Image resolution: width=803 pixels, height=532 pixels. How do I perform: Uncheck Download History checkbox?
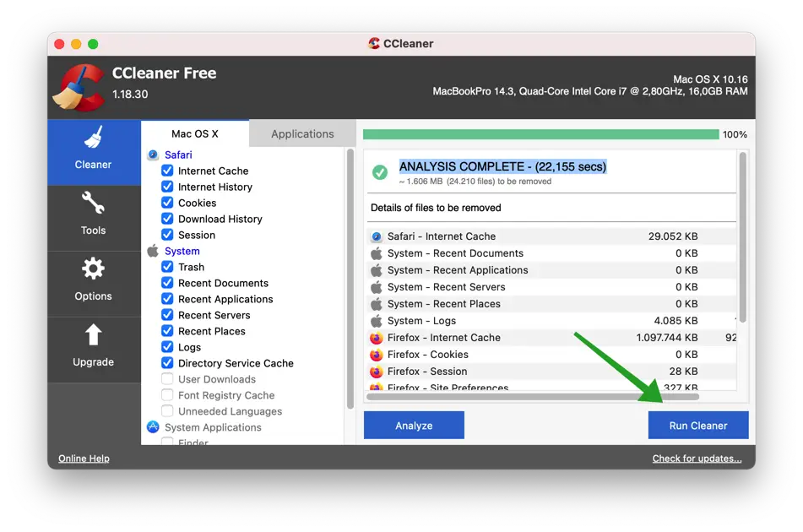pos(167,219)
